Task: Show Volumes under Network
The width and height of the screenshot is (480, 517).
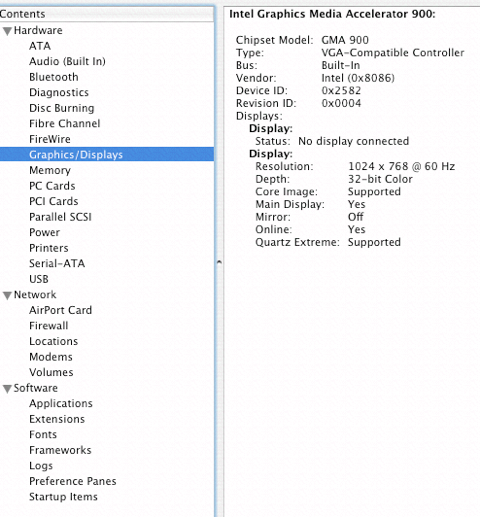Action: 51,372
